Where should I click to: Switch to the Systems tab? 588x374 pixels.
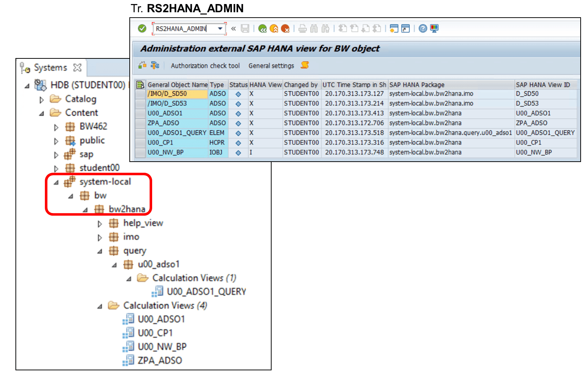(50, 68)
